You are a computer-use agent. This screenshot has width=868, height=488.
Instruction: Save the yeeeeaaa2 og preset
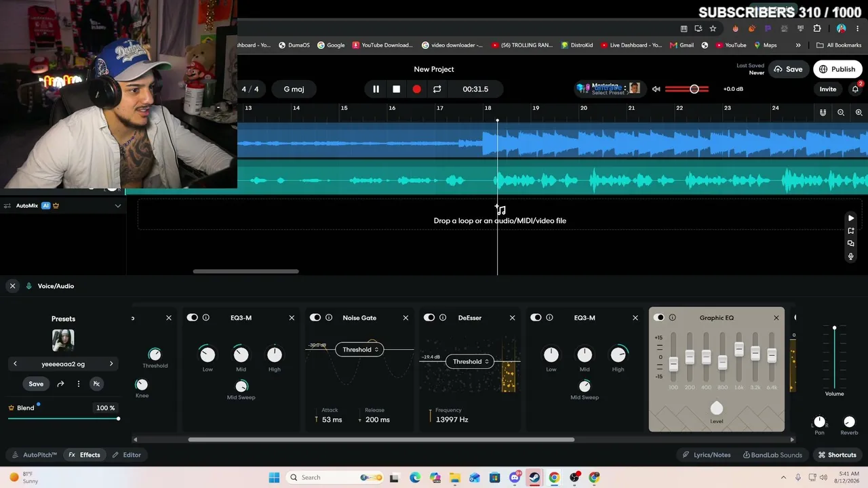click(x=36, y=384)
